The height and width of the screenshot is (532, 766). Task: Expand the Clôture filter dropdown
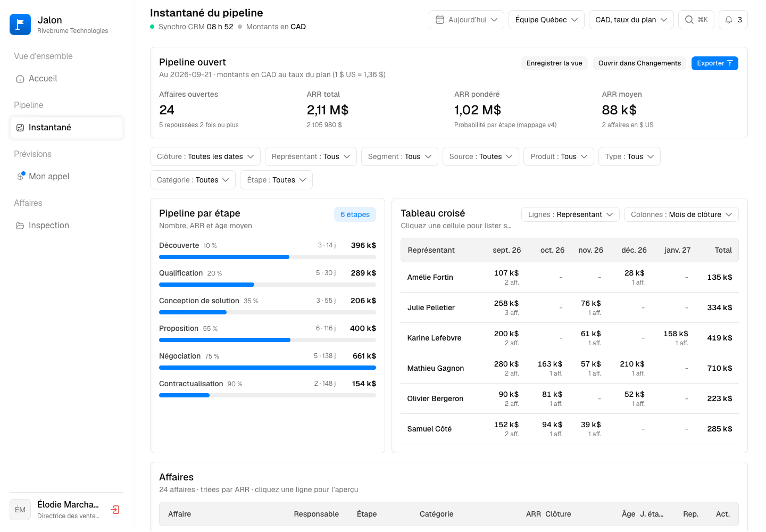click(205, 156)
